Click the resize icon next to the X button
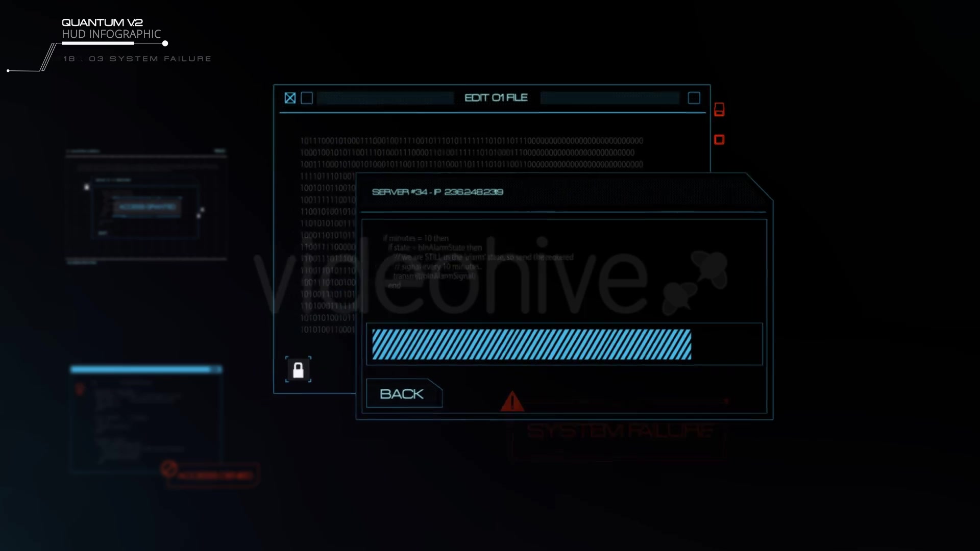 [307, 97]
